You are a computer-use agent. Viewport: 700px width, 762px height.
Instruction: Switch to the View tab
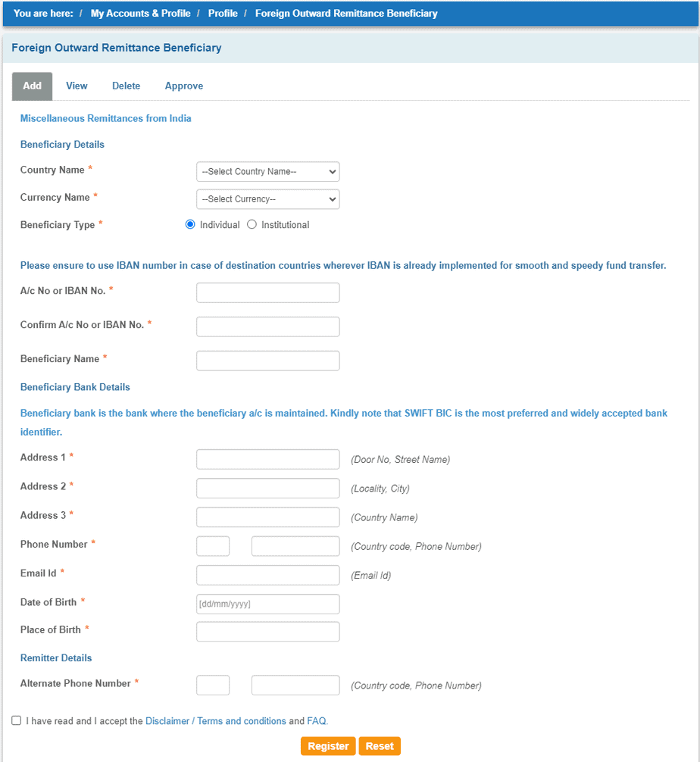click(x=76, y=86)
